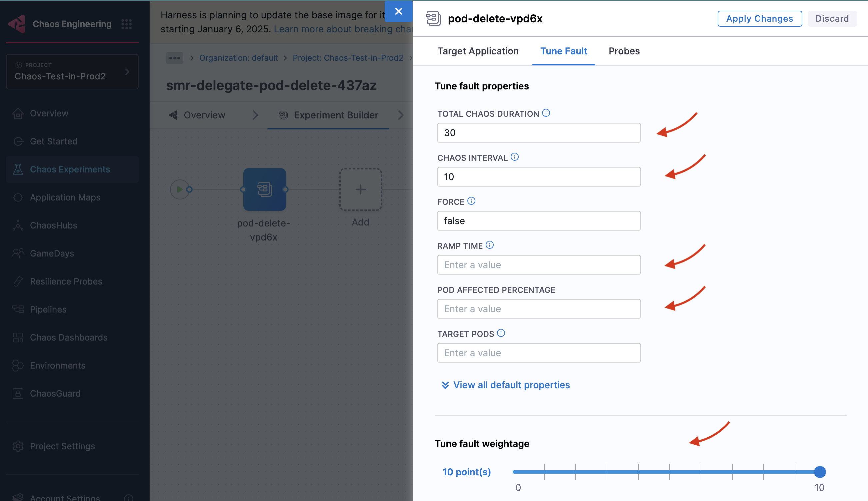Click the Force info icon
The image size is (868, 501).
pyautogui.click(x=471, y=201)
